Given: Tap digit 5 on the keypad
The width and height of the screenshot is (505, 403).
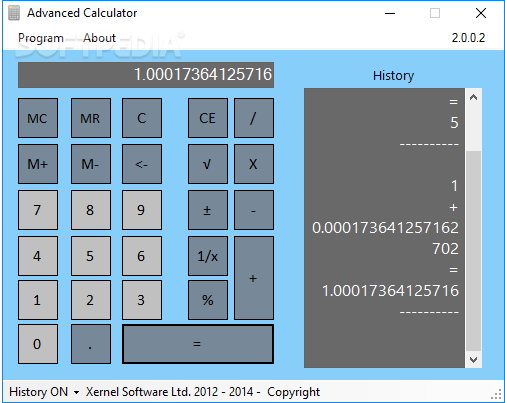Looking at the screenshot, I should click(x=91, y=256).
